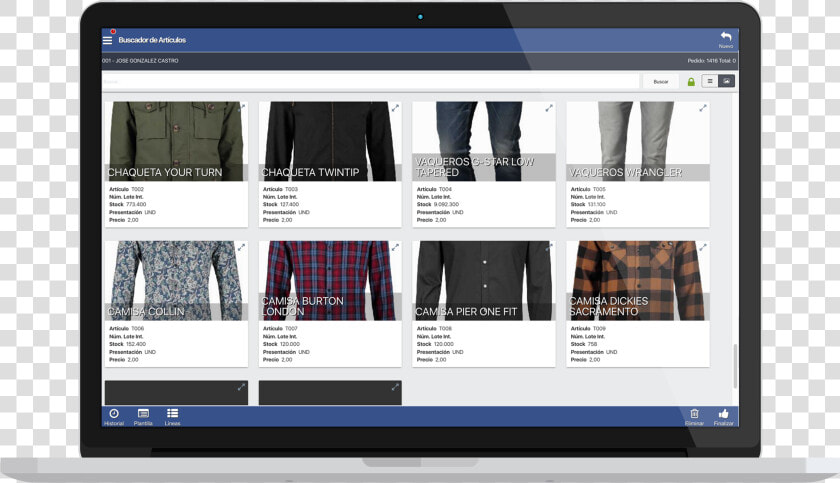Expand the Camisa Burton London card
This screenshot has width=840, height=483.
(x=395, y=247)
